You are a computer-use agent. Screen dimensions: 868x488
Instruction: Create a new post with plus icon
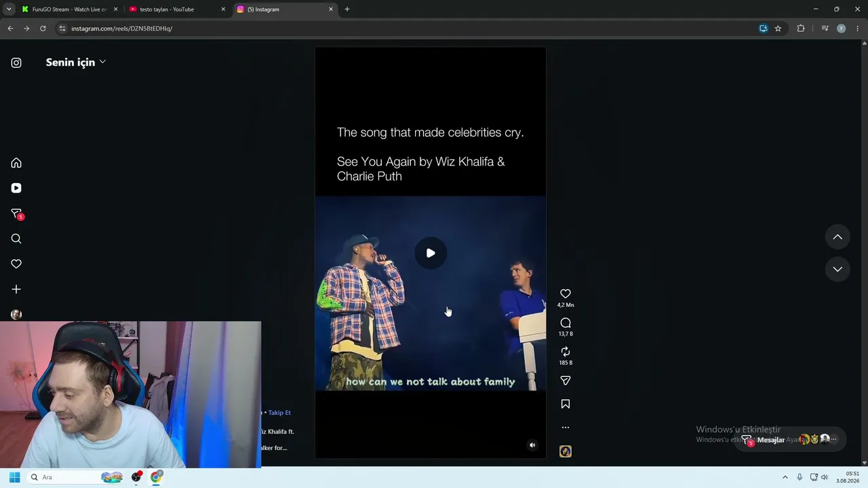16,289
